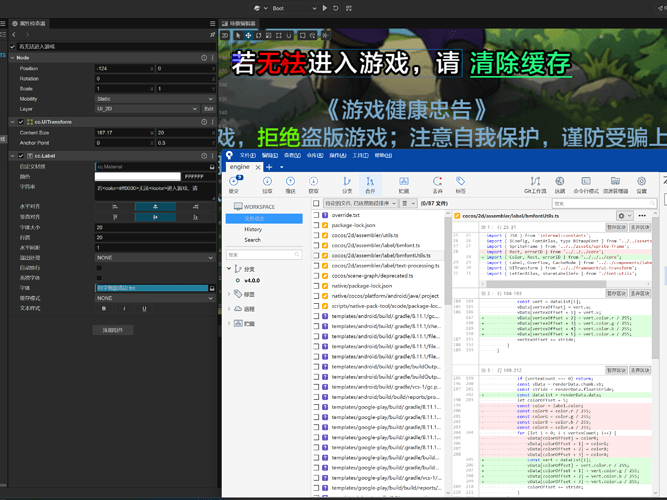
Task: Select the move gizmo tool in scene toolbar
Action: coord(248,35)
